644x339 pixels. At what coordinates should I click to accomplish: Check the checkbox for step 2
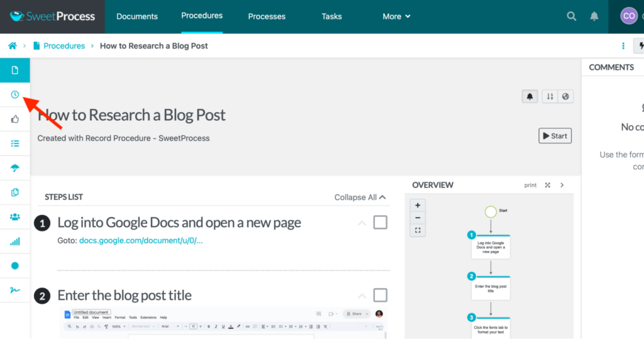coord(380,295)
